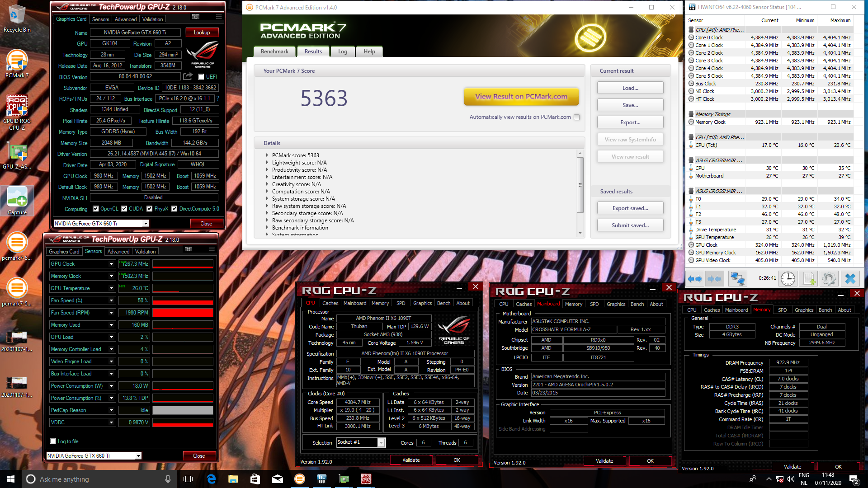Toggle the OpenCL checkbox in GPU-Z
Viewport: 868px width, 488px height.
pyautogui.click(x=95, y=209)
